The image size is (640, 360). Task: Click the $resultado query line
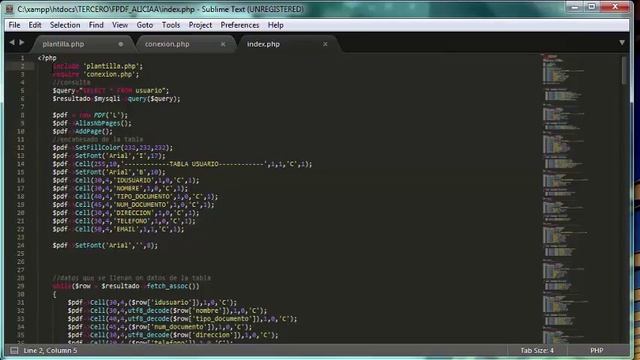tap(116, 99)
